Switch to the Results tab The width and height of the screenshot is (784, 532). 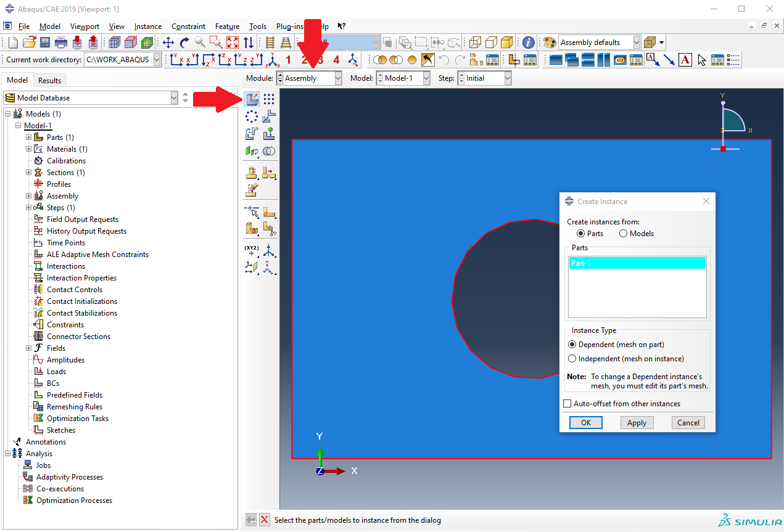pyautogui.click(x=49, y=80)
